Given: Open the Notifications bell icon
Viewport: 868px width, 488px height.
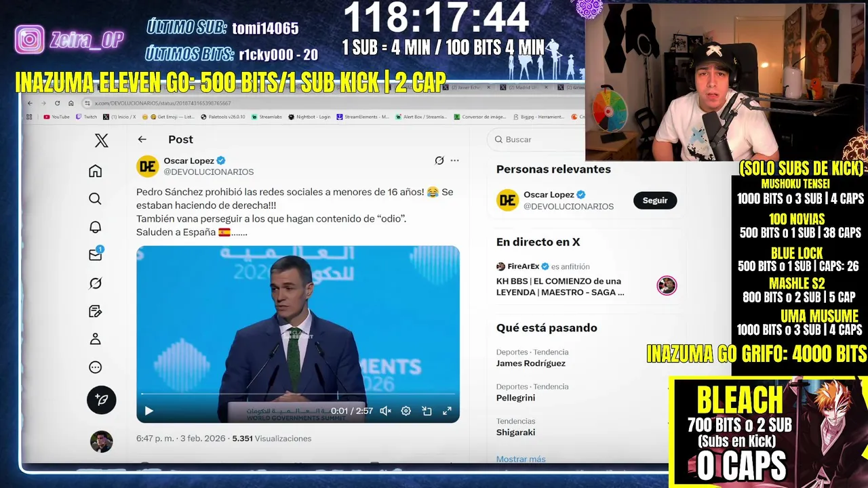Looking at the screenshot, I should tap(95, 227).
